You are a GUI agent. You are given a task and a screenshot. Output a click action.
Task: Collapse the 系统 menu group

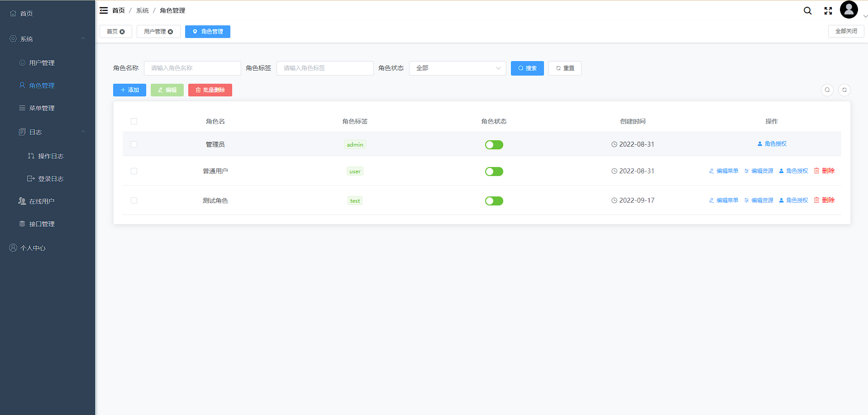(x=26, y=39)
